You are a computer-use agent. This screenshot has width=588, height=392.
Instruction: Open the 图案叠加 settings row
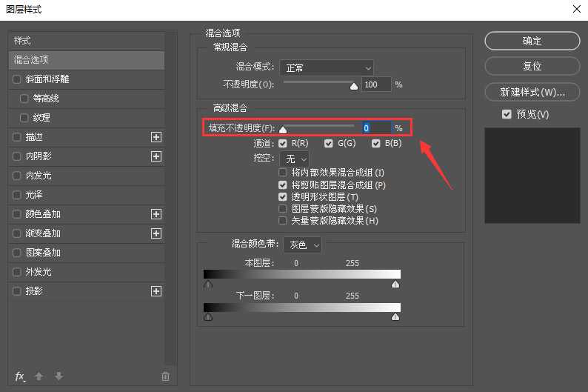pyautogui.click(x=86, y=253)
